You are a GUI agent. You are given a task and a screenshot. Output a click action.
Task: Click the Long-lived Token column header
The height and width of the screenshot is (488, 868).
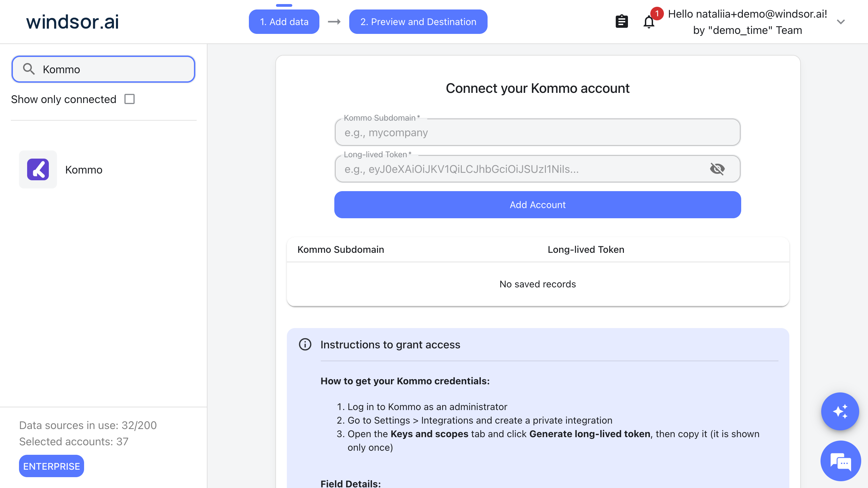[586, 249]
